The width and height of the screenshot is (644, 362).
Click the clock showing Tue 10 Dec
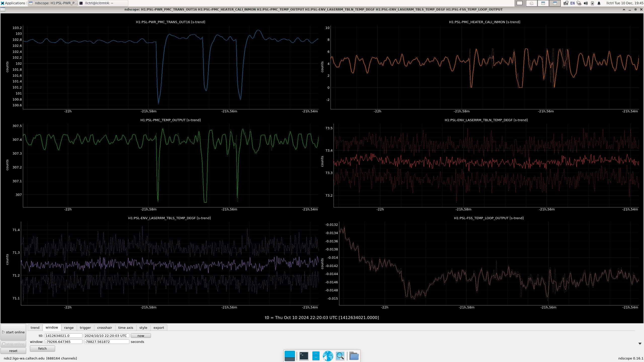click(625, 3)
